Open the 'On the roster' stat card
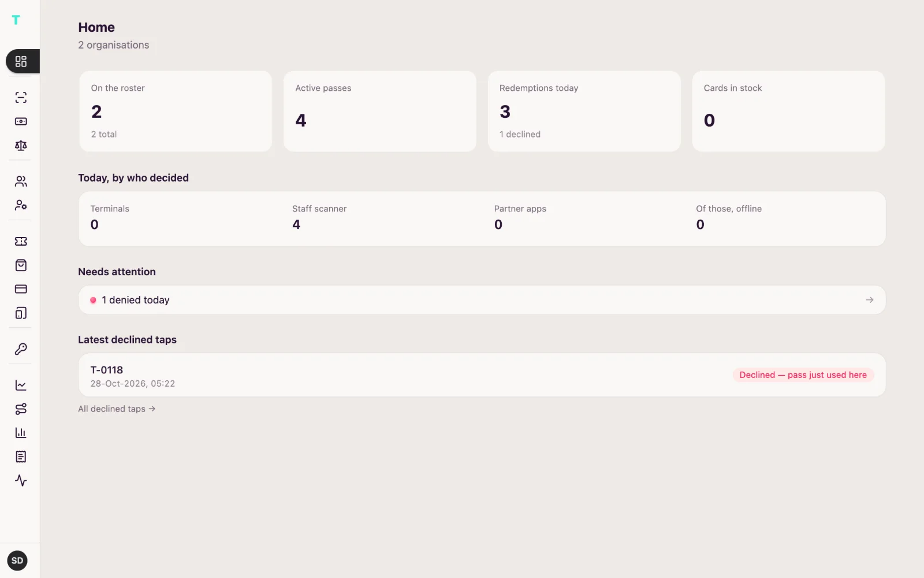924x578 pixels. (176, 112)
